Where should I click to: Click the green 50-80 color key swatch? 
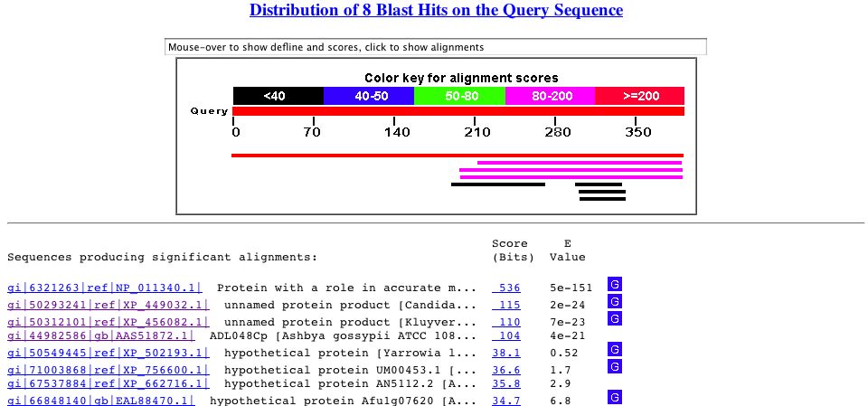click(x=458, y=96)
